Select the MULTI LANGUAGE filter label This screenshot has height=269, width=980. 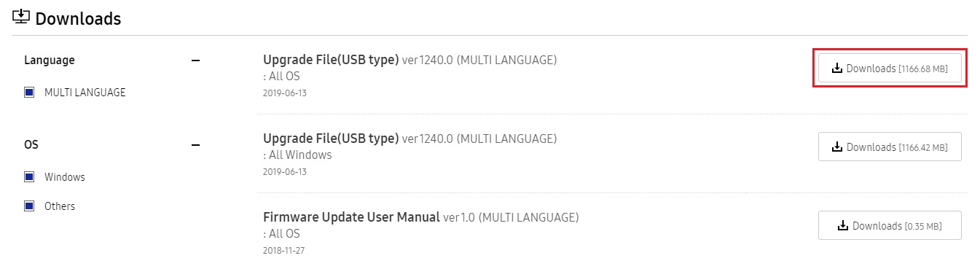click(85, 93)
